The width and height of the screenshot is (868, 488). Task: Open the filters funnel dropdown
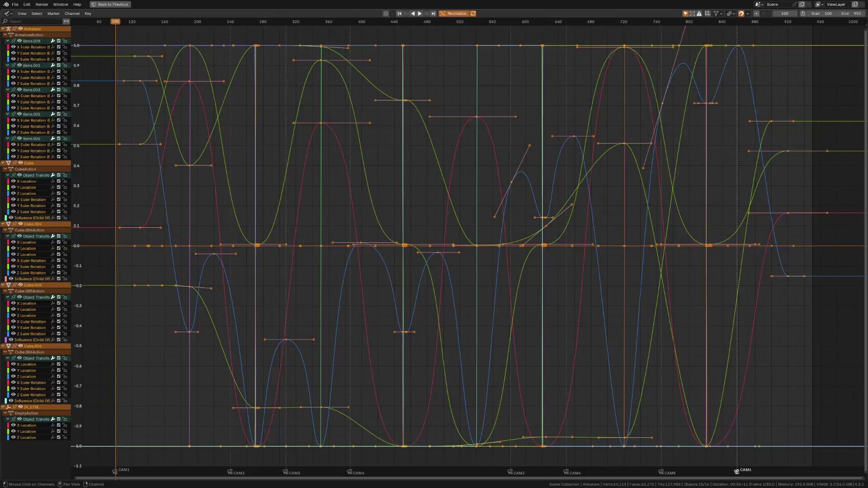(x=718, y=14)
